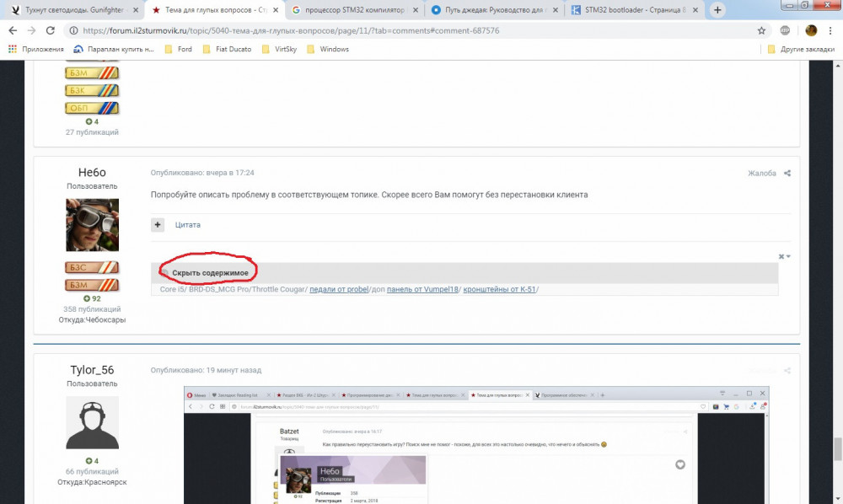Click the plus multi-quote button
The image size is (843, 504).
point(158,225)
